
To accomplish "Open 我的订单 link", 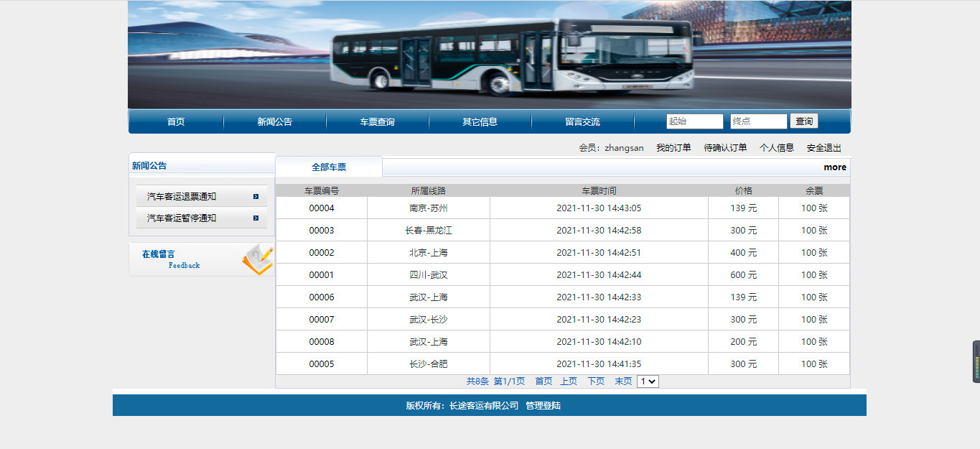I will [673, 148].
